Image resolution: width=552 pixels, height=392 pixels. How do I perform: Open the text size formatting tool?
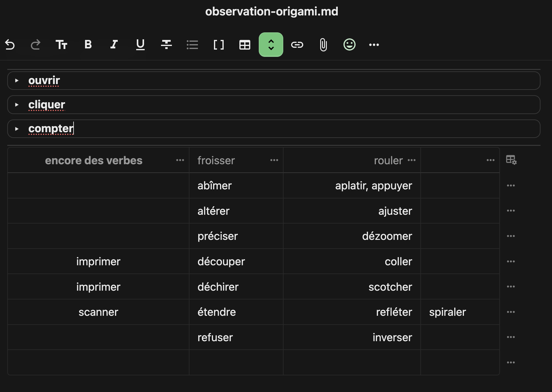61,45
